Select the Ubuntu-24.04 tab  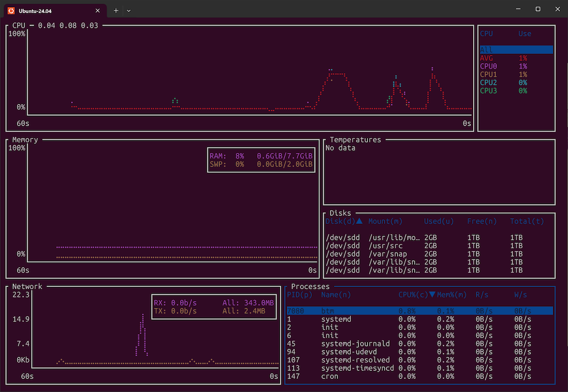(x=54, y=10)
